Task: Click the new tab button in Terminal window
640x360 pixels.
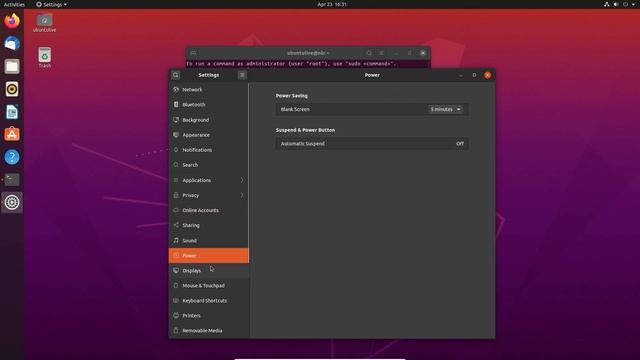Action: click(x=193, y=53)
